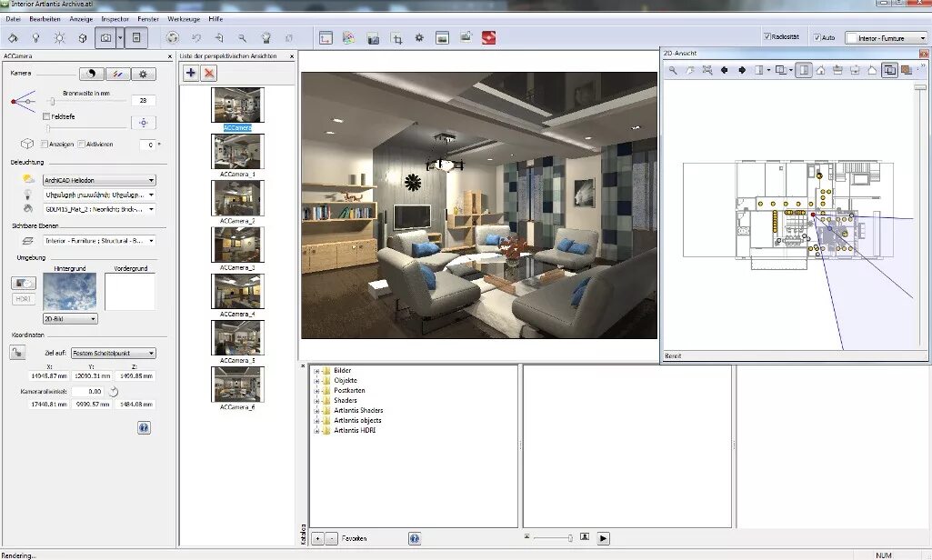Open the Fenster menu

148,19
